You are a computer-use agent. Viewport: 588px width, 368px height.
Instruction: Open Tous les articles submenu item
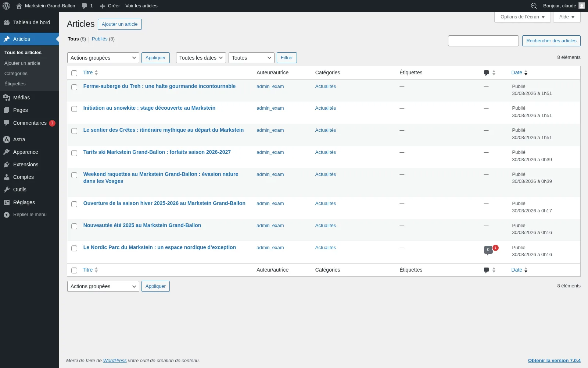pyautogui.click(x=23, y=53)
